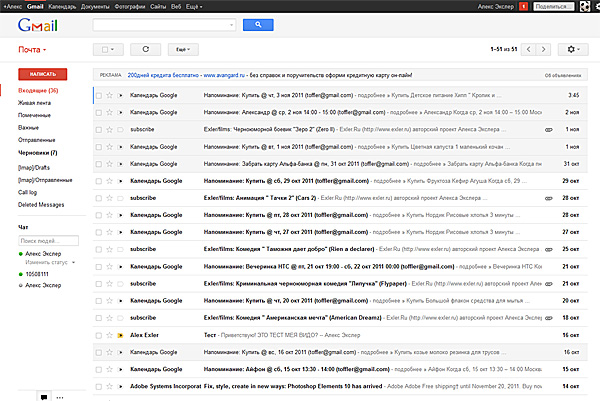This screenshot has height=401, width=600.
Task: Star the first Календарь Google email
Action: (x=109, y=96)
